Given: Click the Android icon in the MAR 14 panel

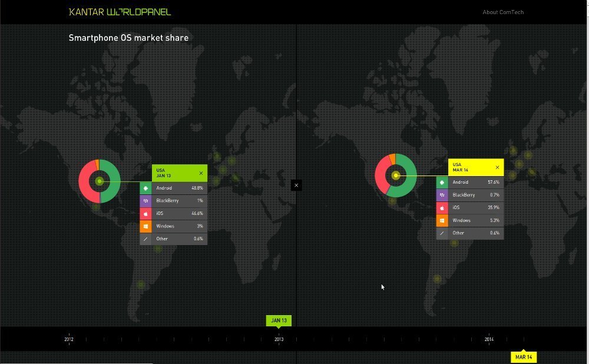Looking at the screenshot, I should 442,183.
